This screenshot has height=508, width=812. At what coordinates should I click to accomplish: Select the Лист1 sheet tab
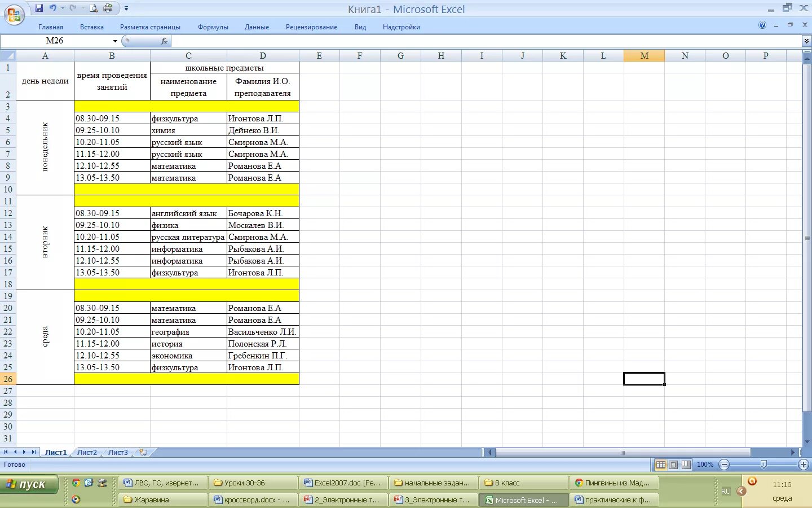tap(56, 452)
